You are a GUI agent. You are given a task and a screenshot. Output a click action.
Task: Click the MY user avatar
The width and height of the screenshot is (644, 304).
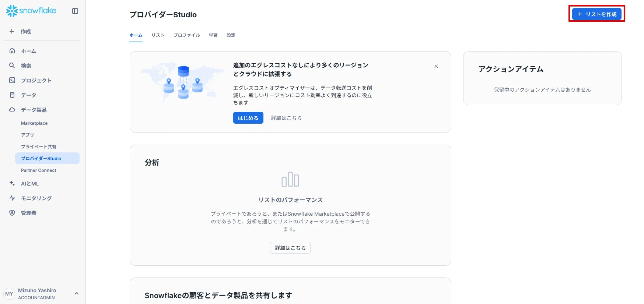click(9, 294)
